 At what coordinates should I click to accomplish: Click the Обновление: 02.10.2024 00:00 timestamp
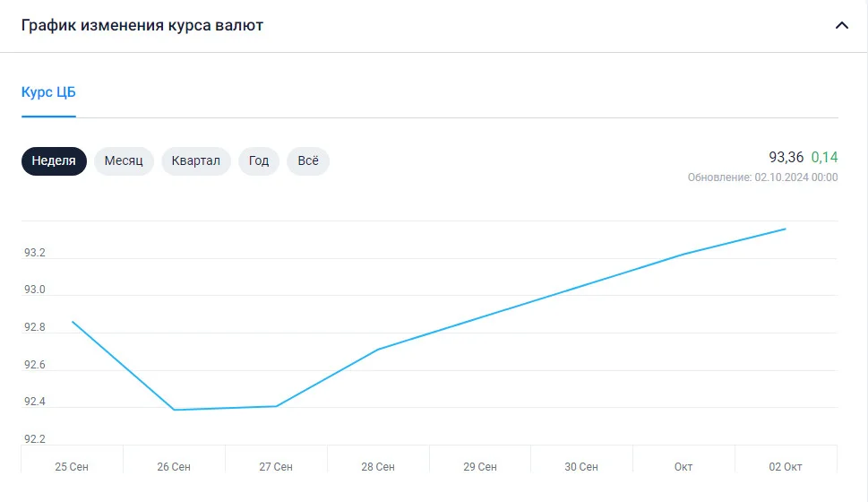(763, 177)
